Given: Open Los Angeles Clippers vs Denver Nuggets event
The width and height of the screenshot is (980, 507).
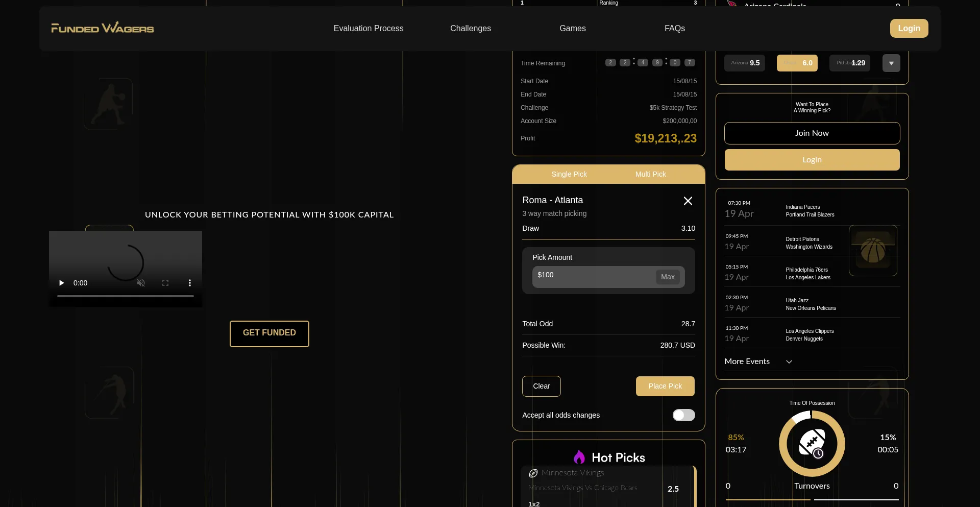Looking at the screenshot, I should [x=812, y=334].
